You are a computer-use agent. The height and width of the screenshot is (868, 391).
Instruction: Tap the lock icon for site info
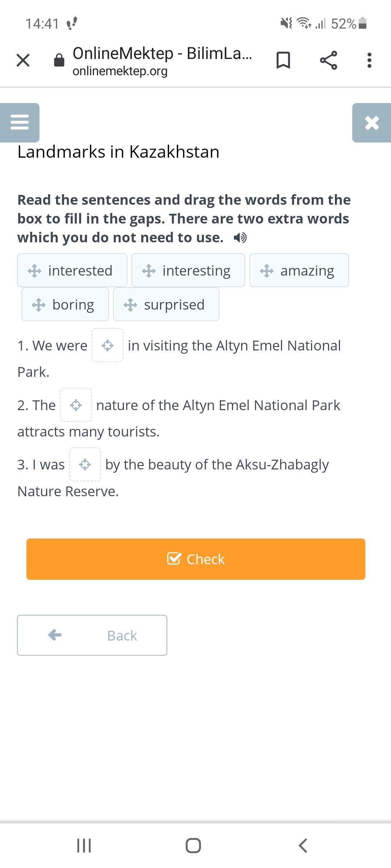[59, 60]
